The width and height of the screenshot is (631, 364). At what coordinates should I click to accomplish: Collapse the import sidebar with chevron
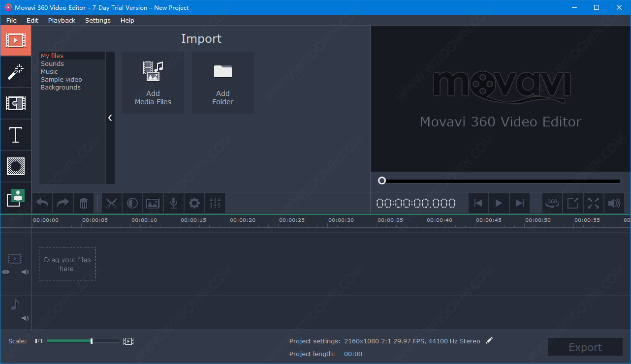pos(110,118)
